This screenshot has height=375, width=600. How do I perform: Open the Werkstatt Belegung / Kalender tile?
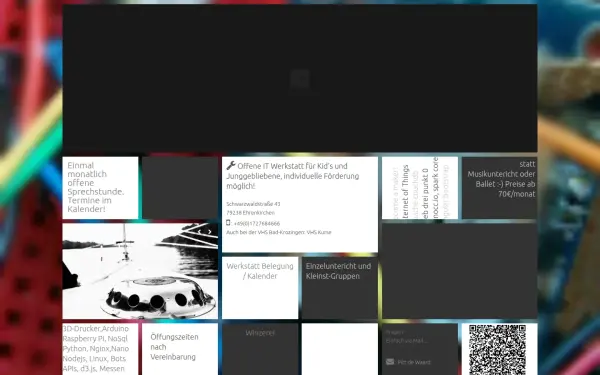point(260,288)
